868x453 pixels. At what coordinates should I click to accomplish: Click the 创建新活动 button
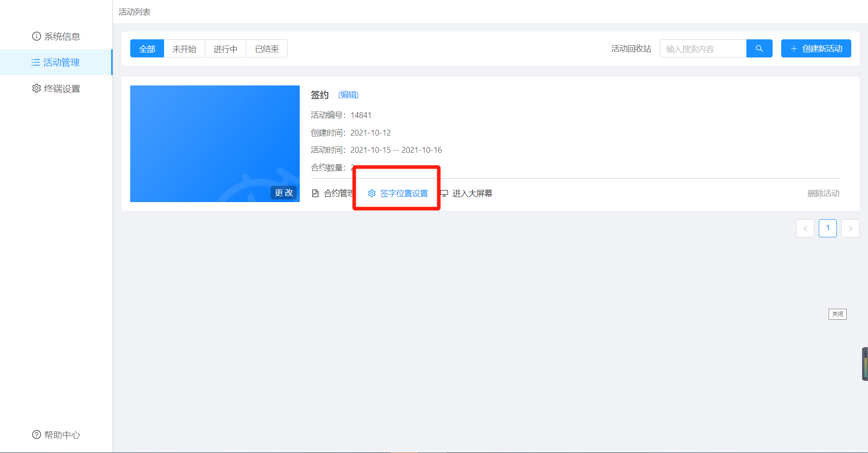(816, 48)
